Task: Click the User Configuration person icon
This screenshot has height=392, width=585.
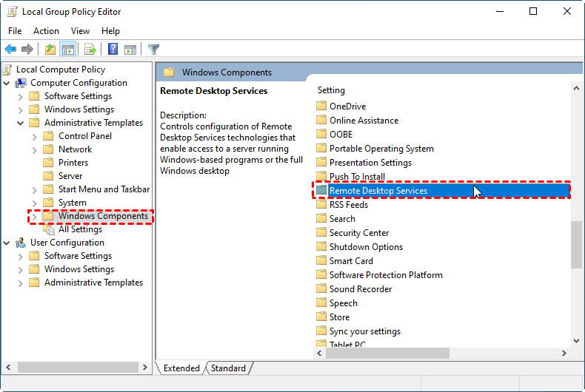Action: click(21, 243)
